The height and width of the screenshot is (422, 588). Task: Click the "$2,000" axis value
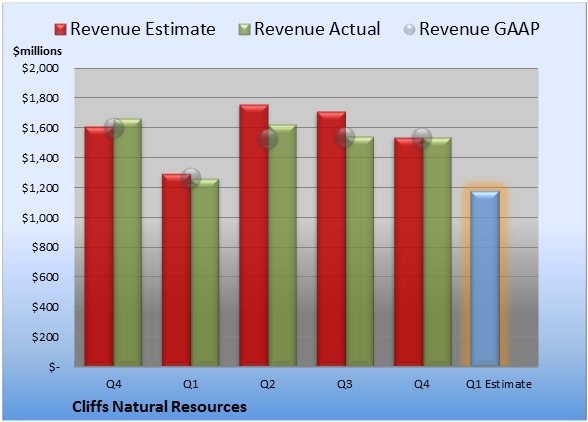click(40, 68)
